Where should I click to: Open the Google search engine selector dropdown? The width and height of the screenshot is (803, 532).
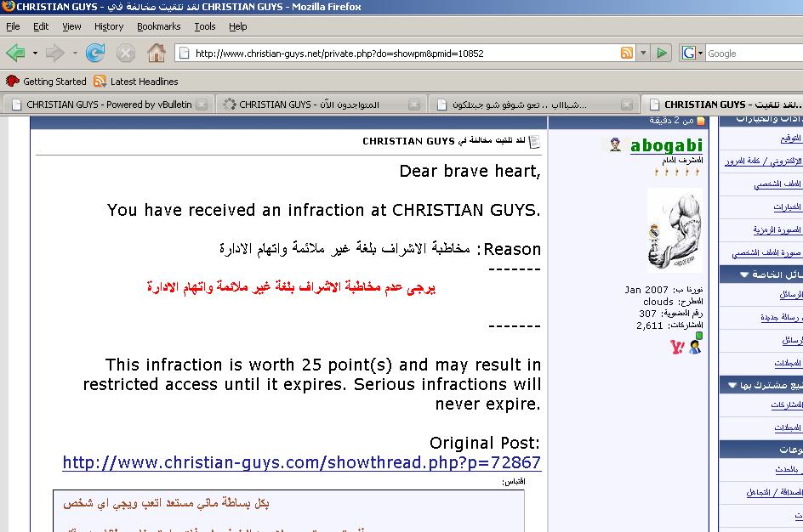[692, 54]
